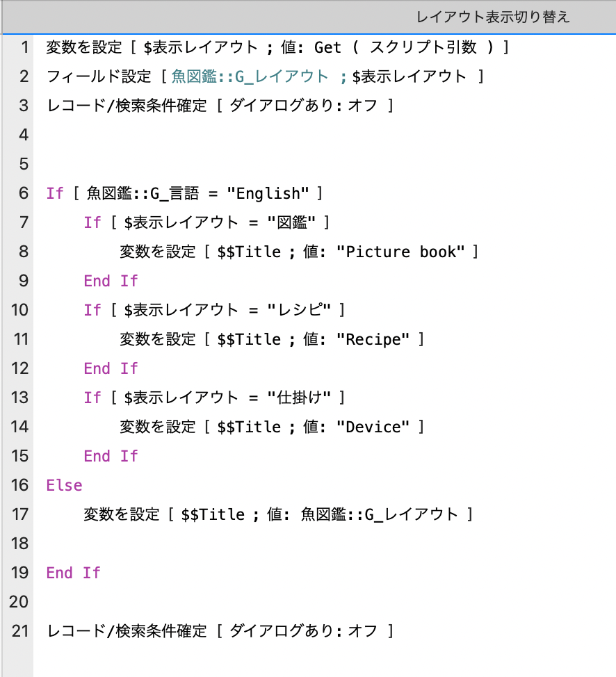Select line 17 setting $$Title to G_レイアウト
This screenshot has width=616, height=677.
point(278,514)
